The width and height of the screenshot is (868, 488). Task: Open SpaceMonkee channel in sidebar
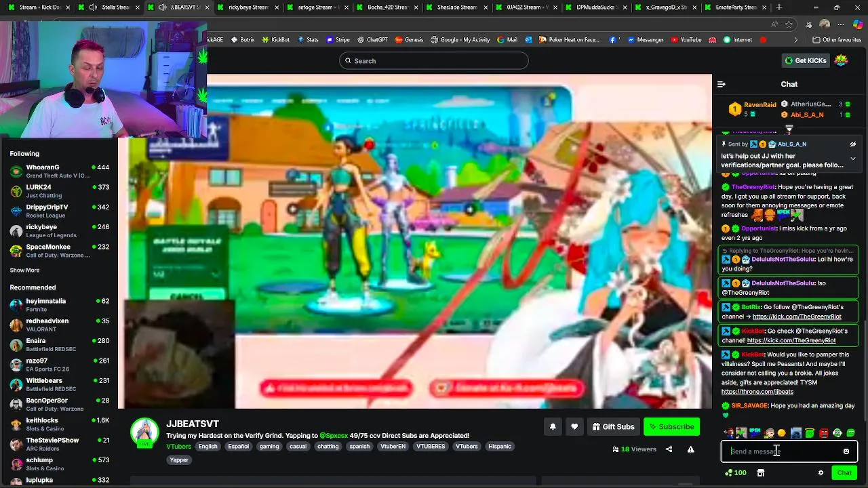[59, 251]
